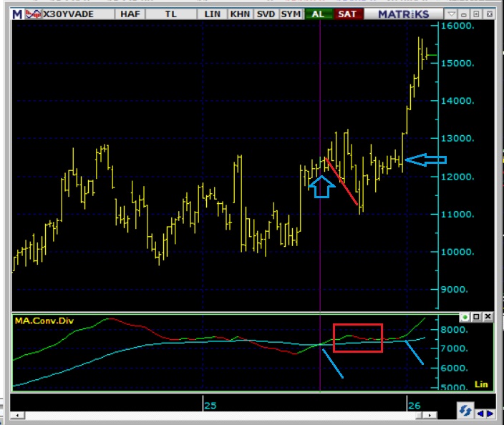Open the TL currency dropdown
Viewport: 504px width, 425px height.
click(x=171, y=14)
